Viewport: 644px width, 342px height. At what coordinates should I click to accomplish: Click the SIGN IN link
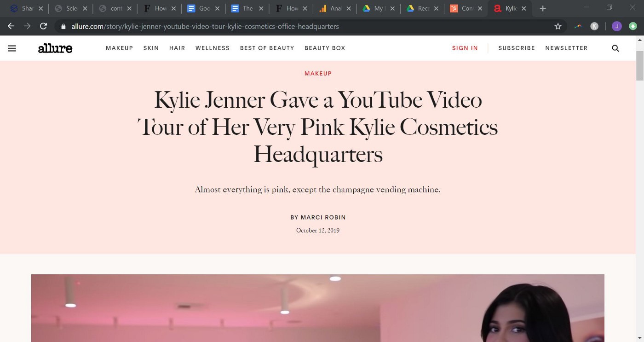(465, 48)
